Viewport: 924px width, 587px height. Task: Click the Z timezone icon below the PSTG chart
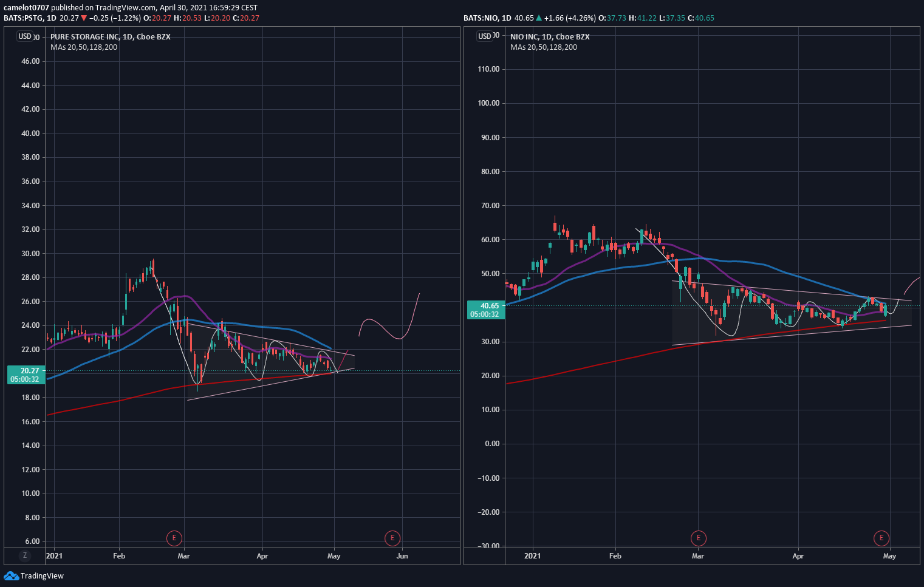point(25,555)
